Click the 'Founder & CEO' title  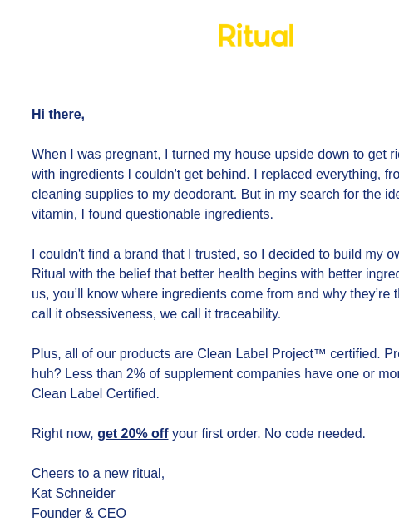[79, 514]
